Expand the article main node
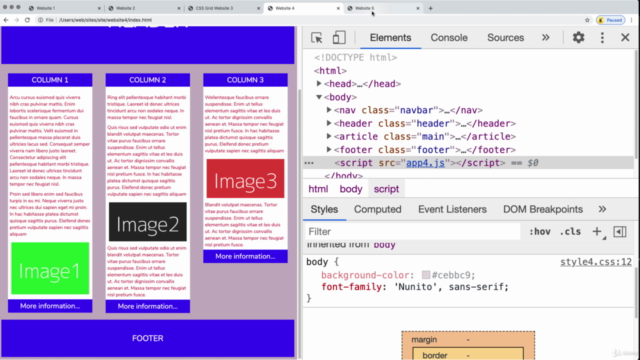Screen dimensions: 640x360 tap(329, 136)
